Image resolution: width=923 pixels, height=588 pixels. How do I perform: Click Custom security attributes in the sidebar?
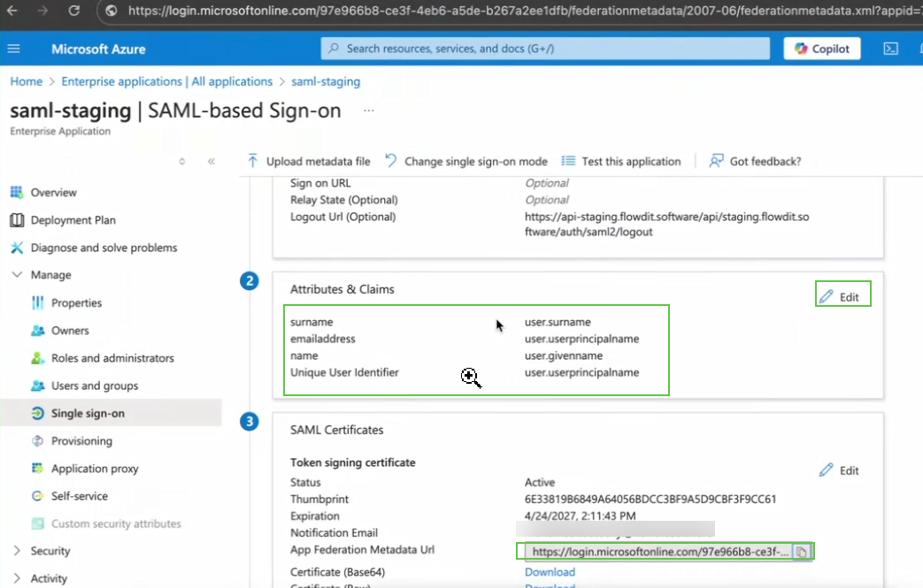(116, 524)
